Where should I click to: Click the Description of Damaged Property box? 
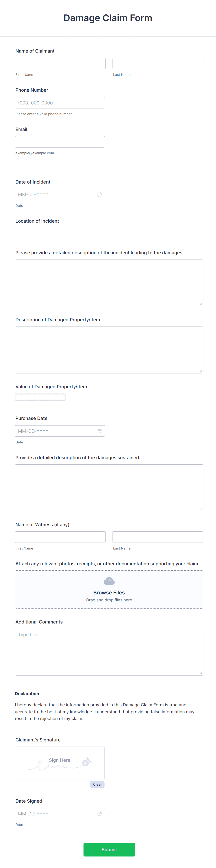[x=109, y=349]
